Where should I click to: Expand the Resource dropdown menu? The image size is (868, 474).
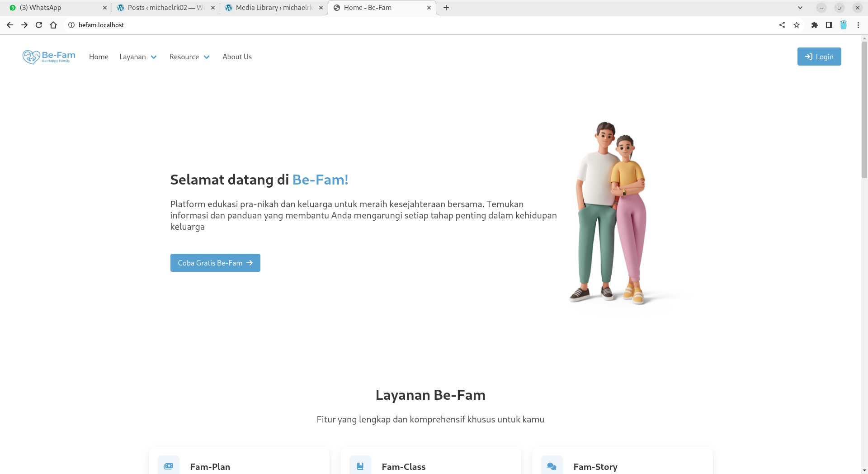189,57
